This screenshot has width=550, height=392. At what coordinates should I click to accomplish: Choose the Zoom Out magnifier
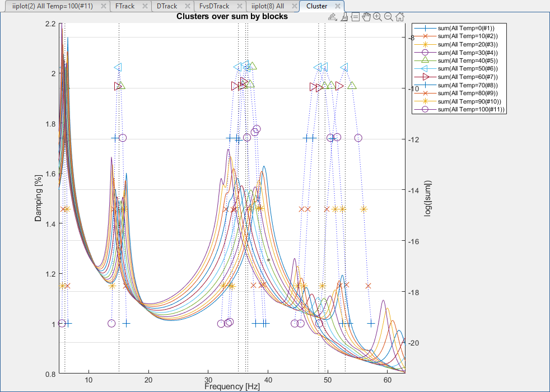389,17
